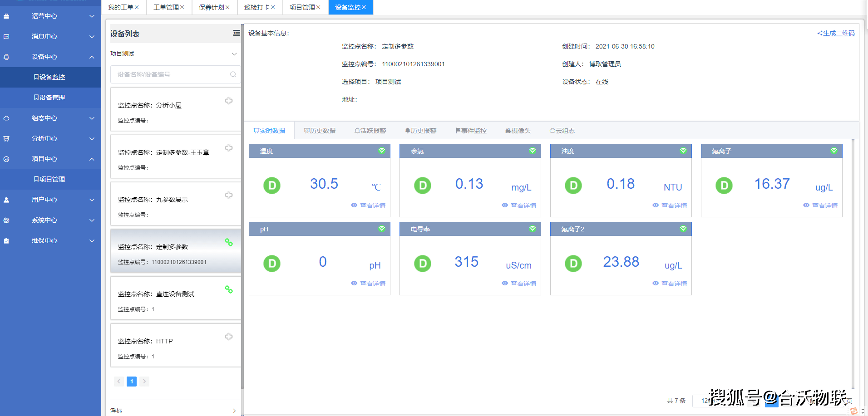Close the 项目管理 tab
This screenshot has height=416, width=868.
(x=318, y=7)
